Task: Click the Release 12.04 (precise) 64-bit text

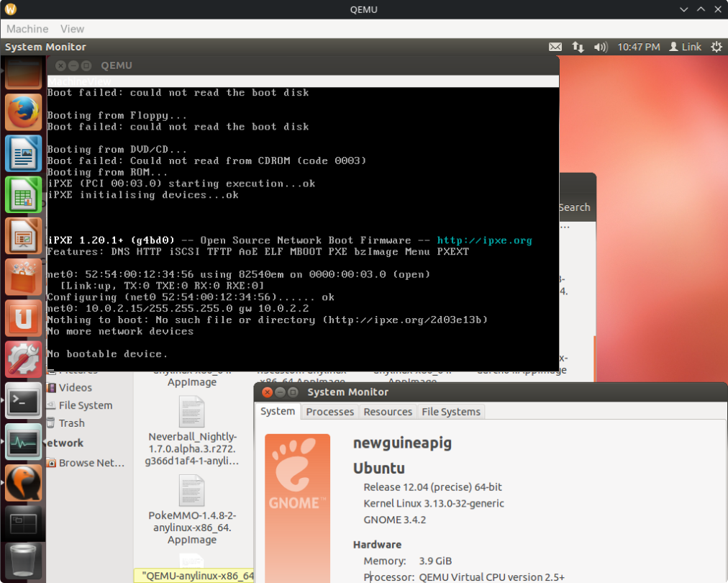Action: pos(432,487)
